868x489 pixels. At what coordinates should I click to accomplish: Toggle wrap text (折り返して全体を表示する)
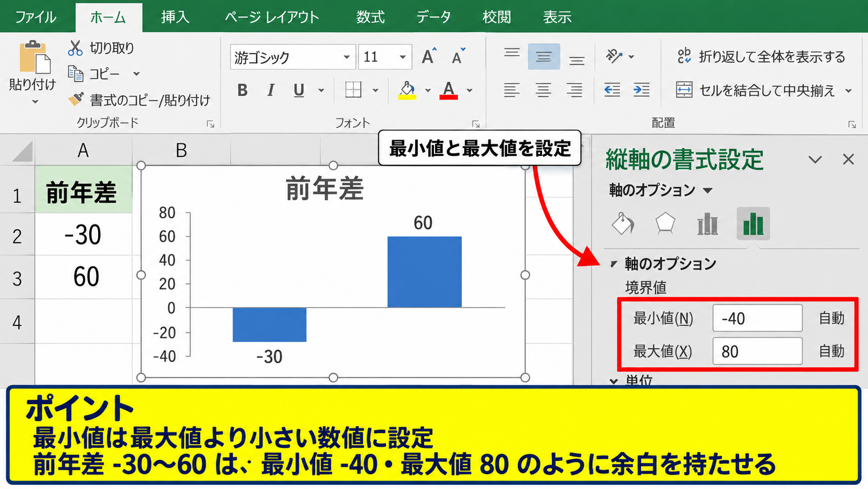click(x=761, y=56)
